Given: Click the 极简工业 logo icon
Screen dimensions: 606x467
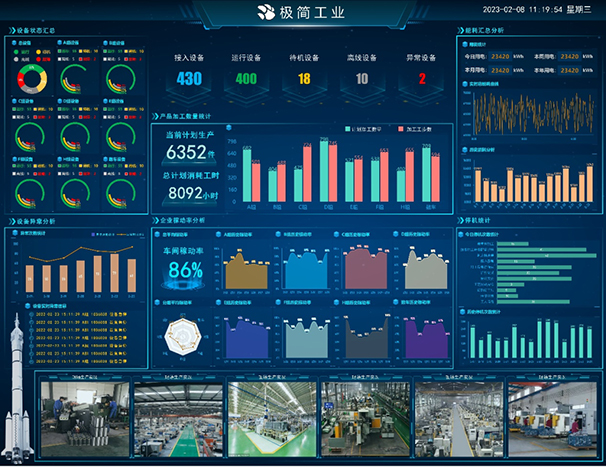Looking at the screenshot, I should [265, 12].
